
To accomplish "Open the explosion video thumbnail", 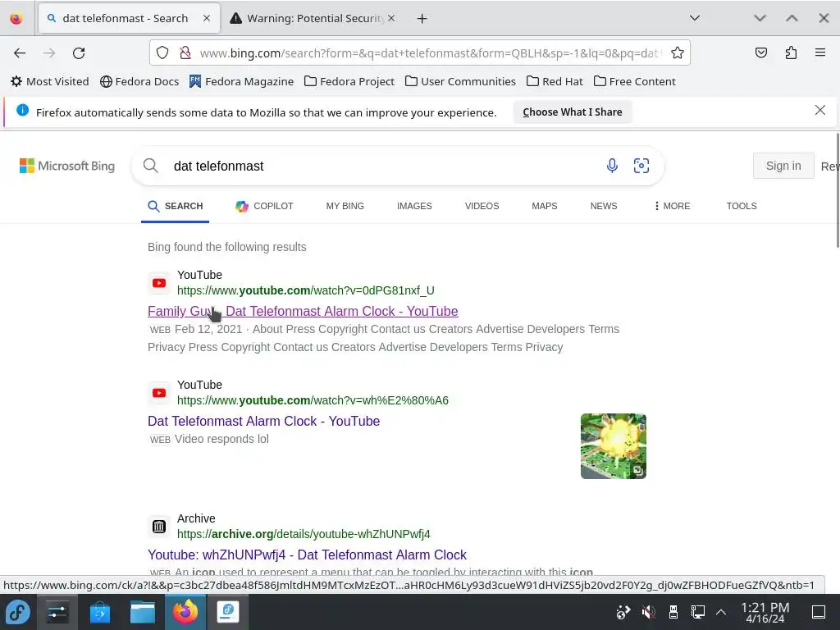I will [x=614, y=446].
